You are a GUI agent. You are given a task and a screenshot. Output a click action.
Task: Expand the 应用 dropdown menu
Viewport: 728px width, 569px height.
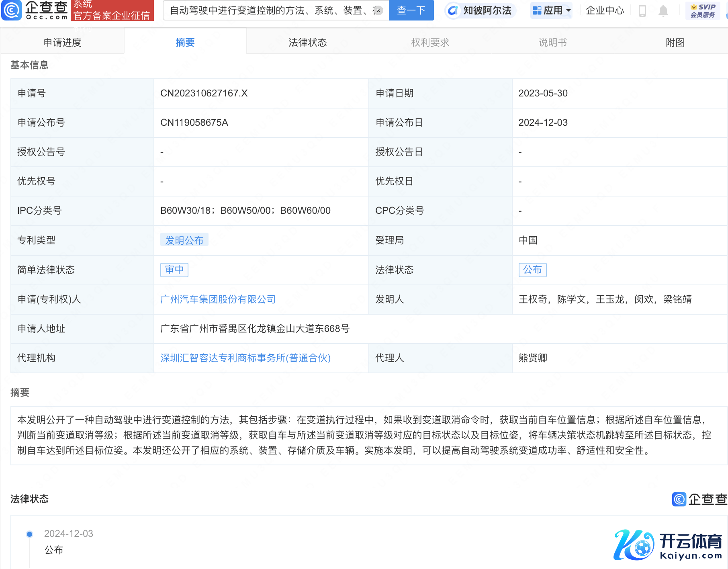point(552,10)
